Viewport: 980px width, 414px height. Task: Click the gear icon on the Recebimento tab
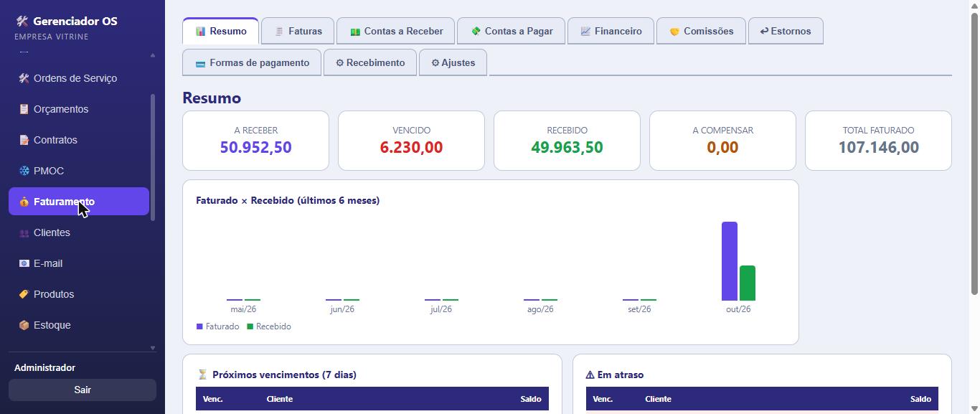coord(340,63)
